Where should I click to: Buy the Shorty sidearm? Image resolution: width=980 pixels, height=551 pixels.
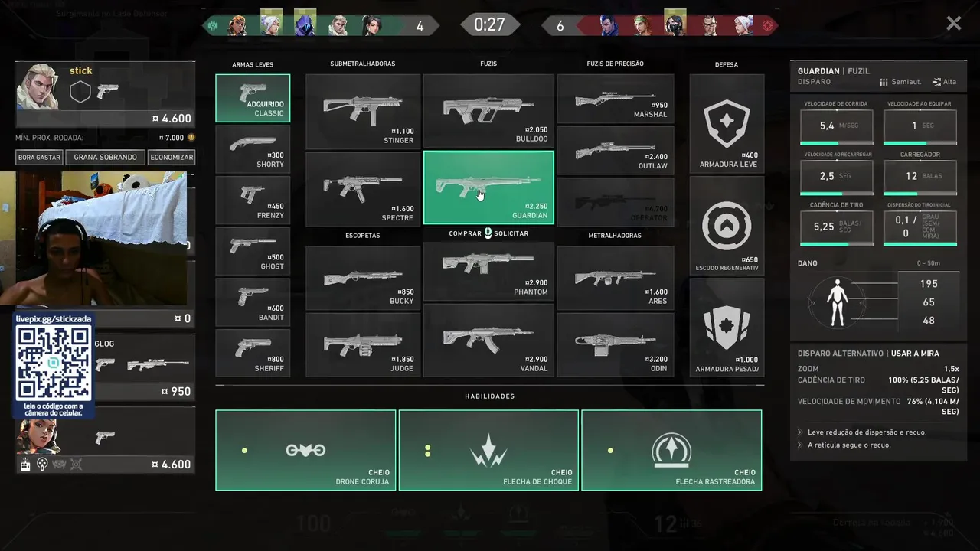click(253, 149)
